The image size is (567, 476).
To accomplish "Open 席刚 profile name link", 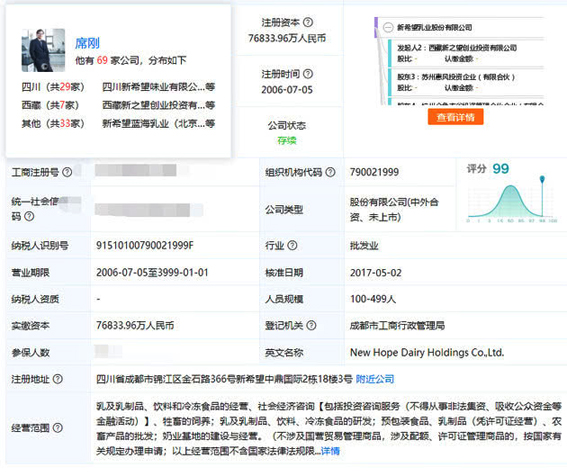I will tap(87, 43).
